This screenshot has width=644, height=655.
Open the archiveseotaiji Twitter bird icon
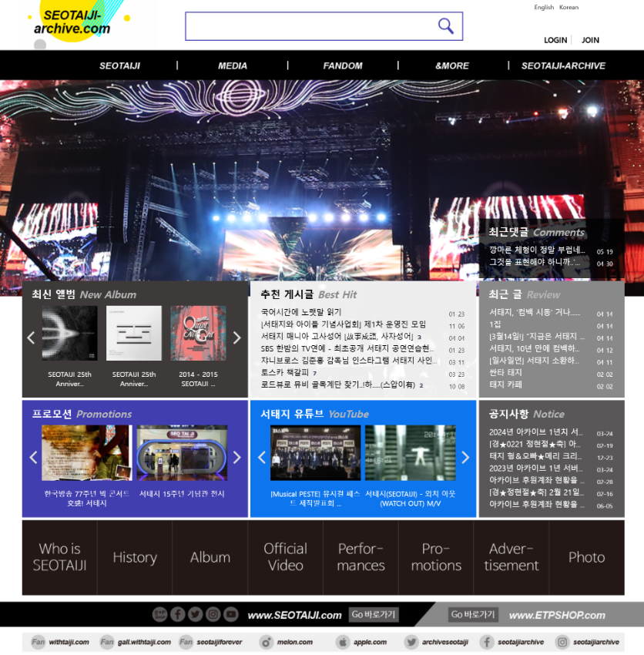[411, 642]
